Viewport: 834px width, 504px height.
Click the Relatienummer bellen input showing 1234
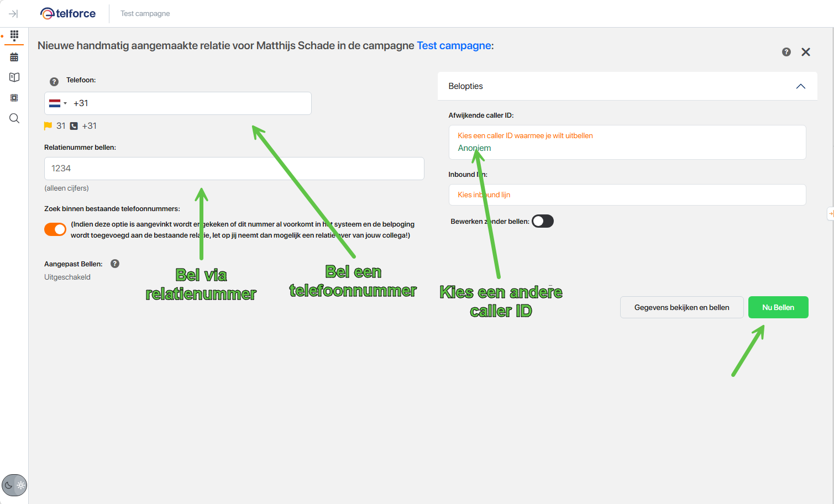coord(234,169)
